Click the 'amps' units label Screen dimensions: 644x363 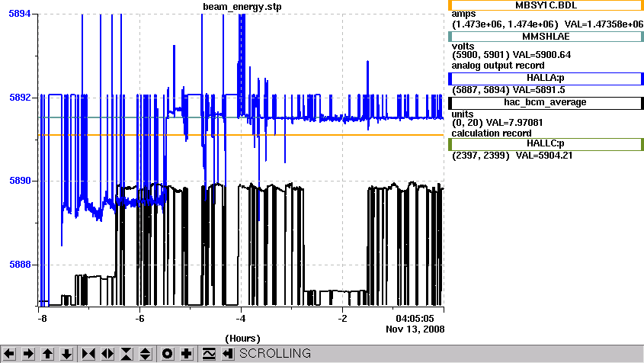(463, 14)
